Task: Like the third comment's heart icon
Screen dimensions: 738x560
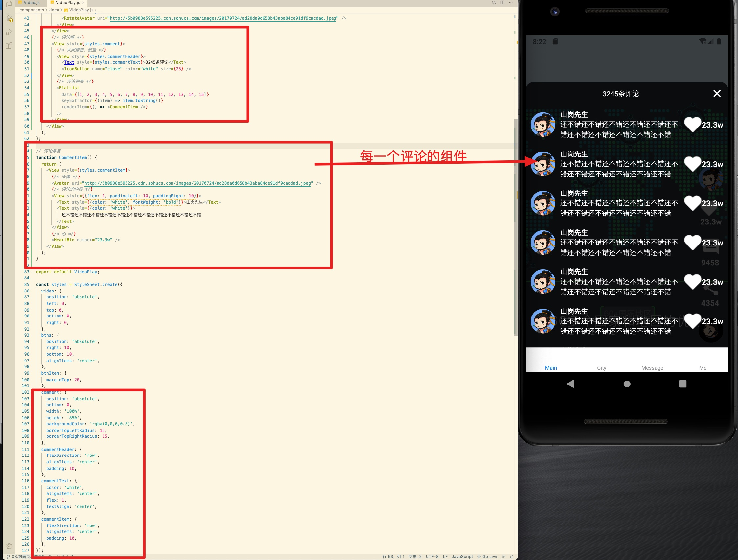Action: [693, 203]
